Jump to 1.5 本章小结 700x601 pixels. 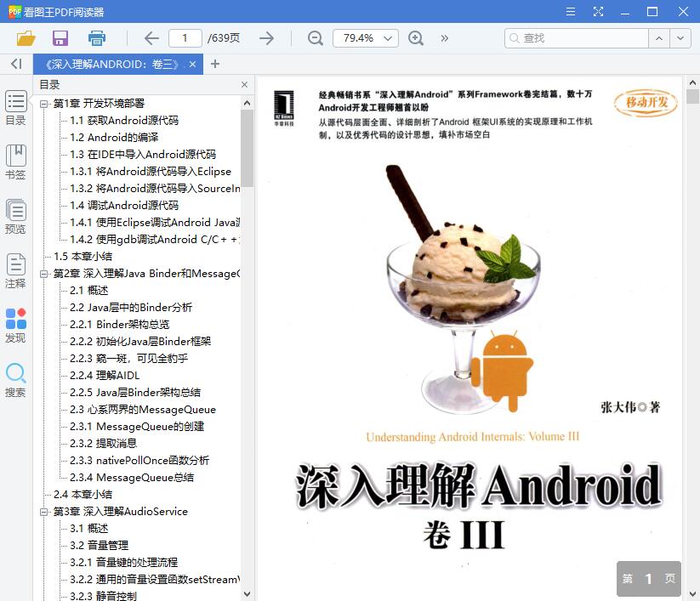[83, 256]
